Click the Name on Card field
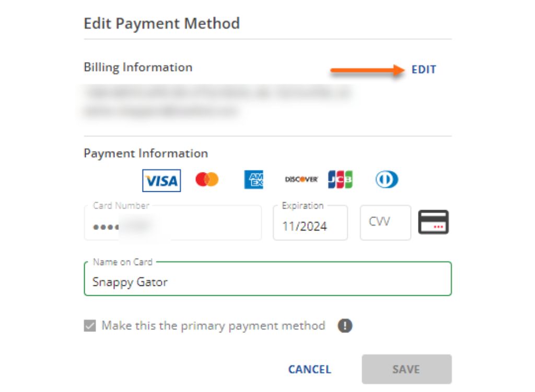This screenshot has width=535, height=392. point(267,282)
